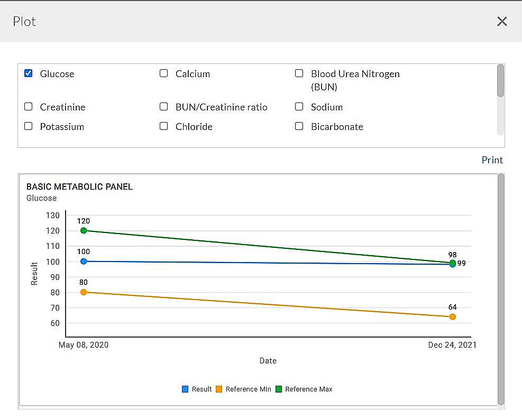Select the blue Result point labeled 100

pyautogui.click(x=84, y=262)
